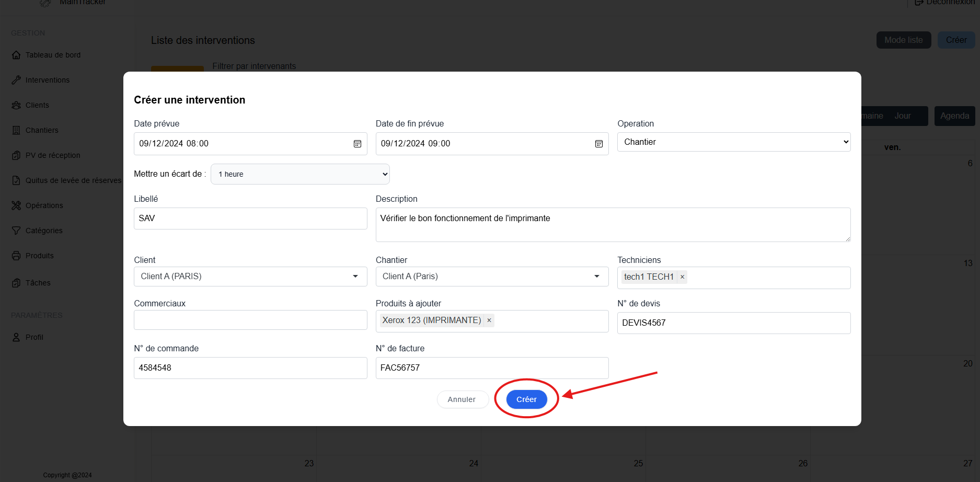Open the time gap dropdown set to 1 heure
The height and width of the screenshot is (482, 980).
pos(300,174)
